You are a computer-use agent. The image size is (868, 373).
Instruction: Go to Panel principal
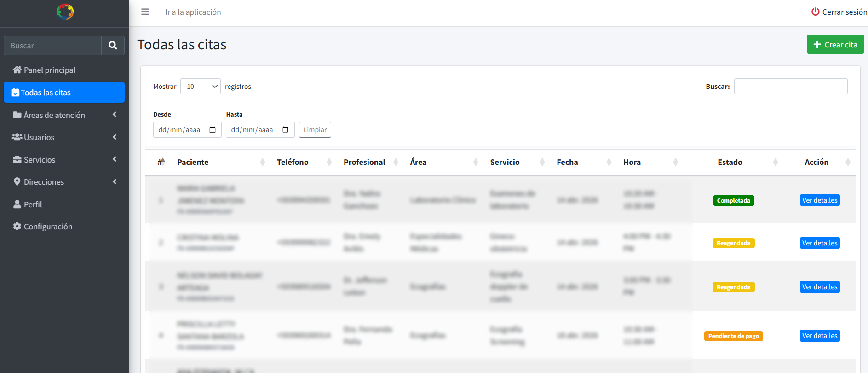[49, 70]
